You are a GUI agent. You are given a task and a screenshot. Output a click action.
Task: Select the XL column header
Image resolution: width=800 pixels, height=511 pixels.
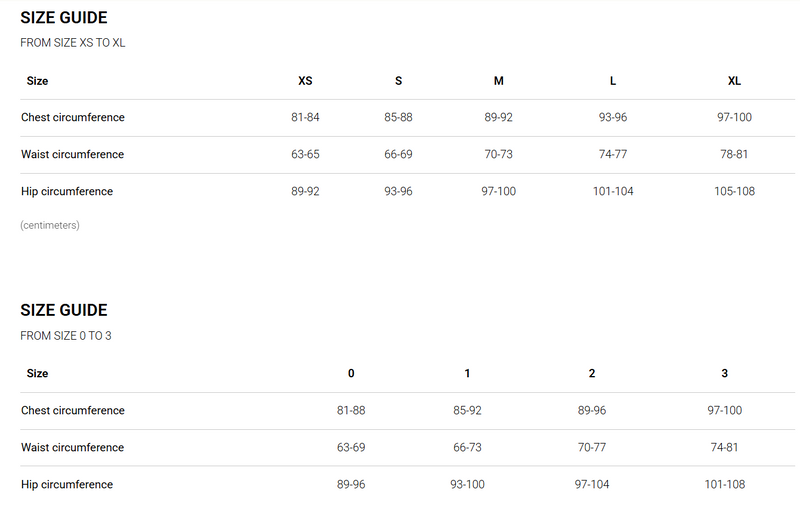coord(734,81)
